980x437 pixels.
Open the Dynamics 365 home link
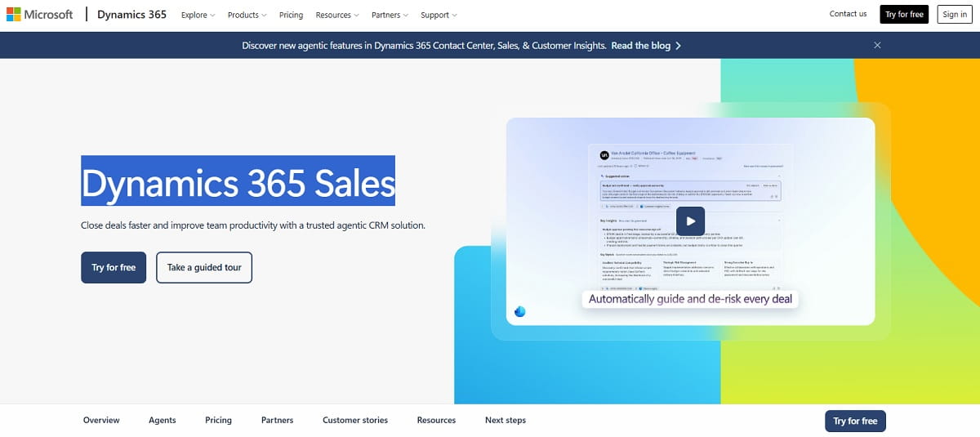[131, 15]
